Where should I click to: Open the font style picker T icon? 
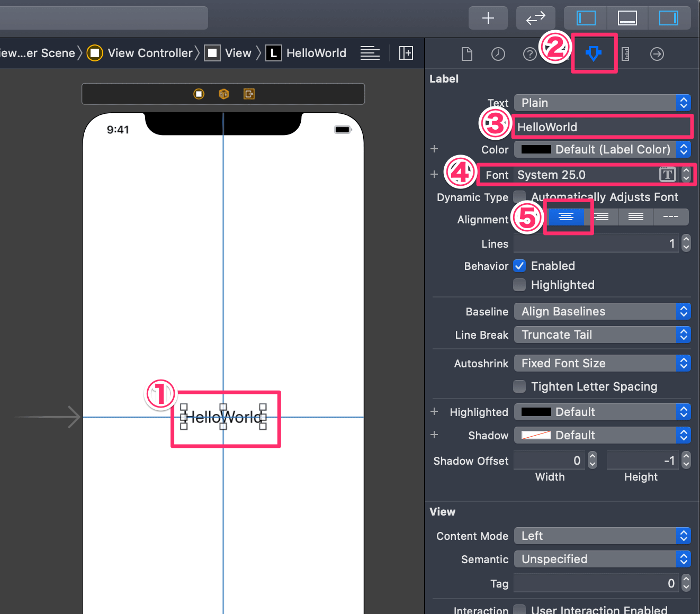point(668,175)
